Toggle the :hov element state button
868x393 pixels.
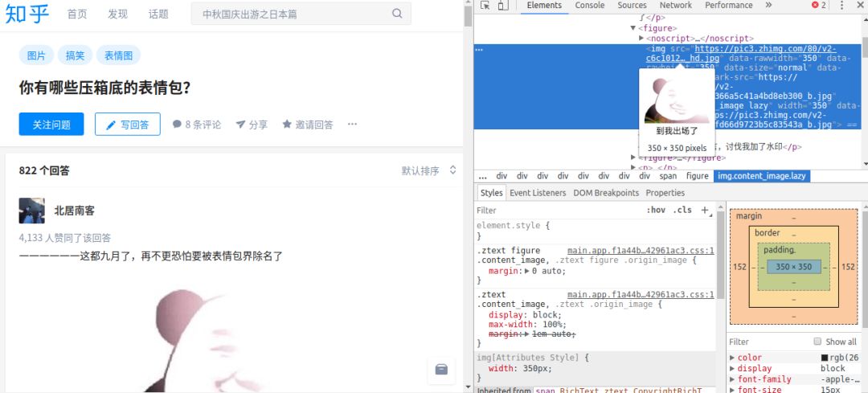[x=656, y=211]
